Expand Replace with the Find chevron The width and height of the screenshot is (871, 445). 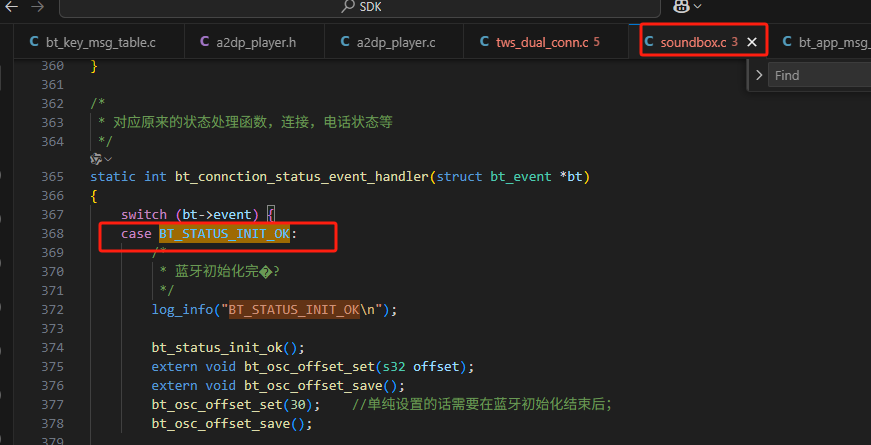[759, 76]
